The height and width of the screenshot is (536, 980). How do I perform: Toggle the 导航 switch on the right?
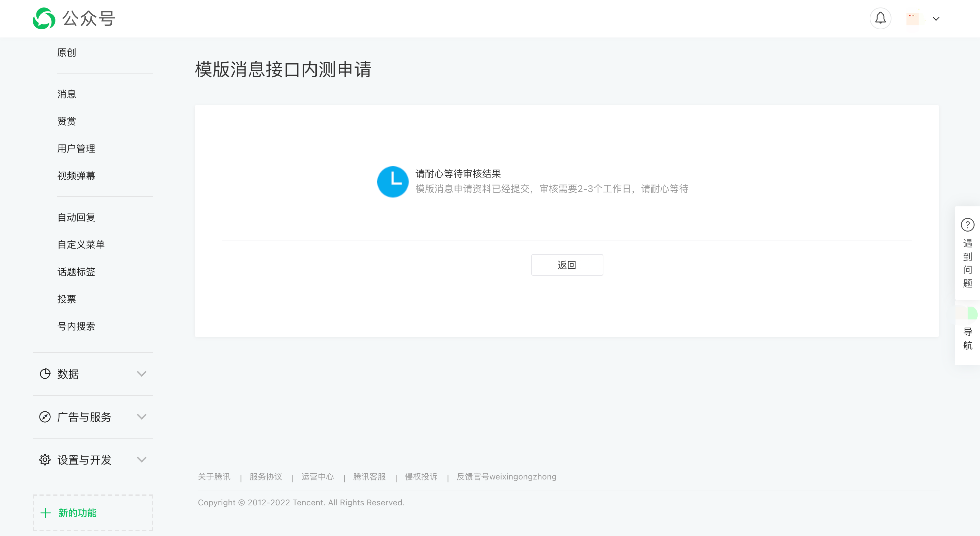[966, 313]
